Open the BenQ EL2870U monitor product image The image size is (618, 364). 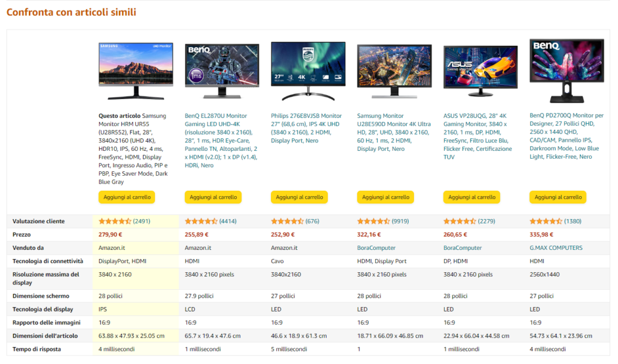pos(222,71)
